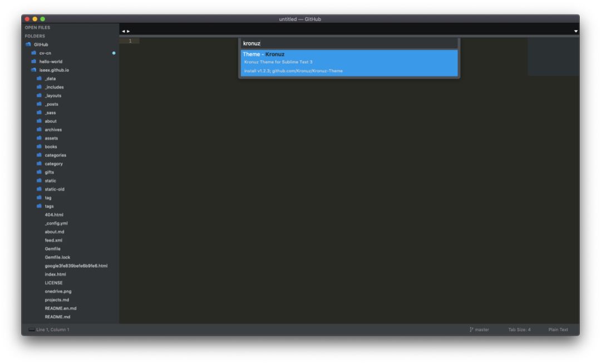Click the OPEN FILES sidebar heading
Screen dimensions: 601x364
click(38, 28)
